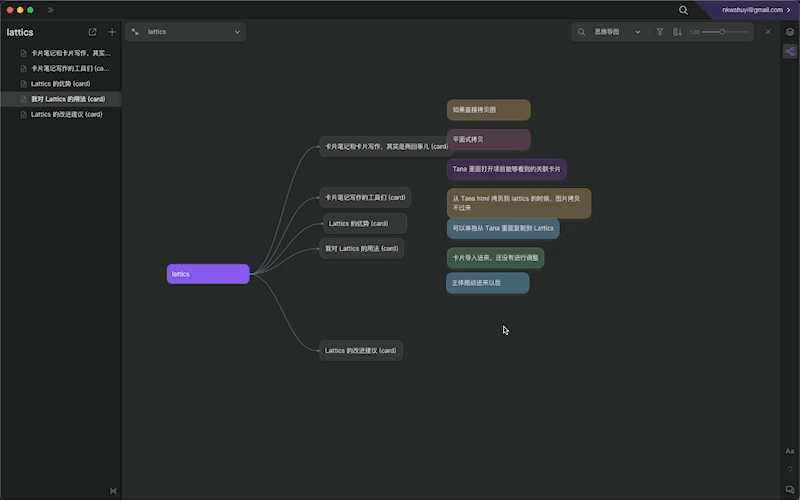The height and width of the screenshot is (500, 800).
Task: Open account menu nkwshuyi@gmail.com
Action: click(x=756, y=10)
